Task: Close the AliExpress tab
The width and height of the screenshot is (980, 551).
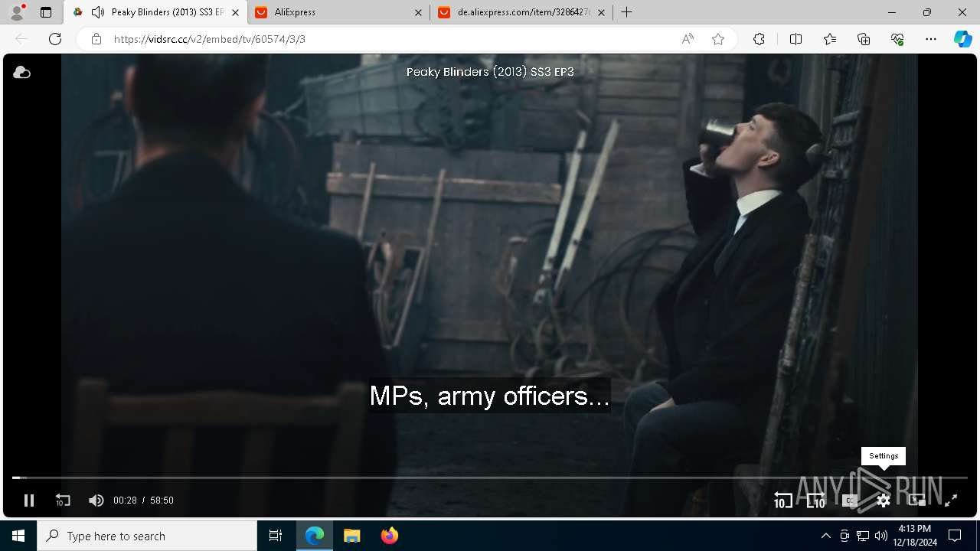Action: click(x=418, y=12)
